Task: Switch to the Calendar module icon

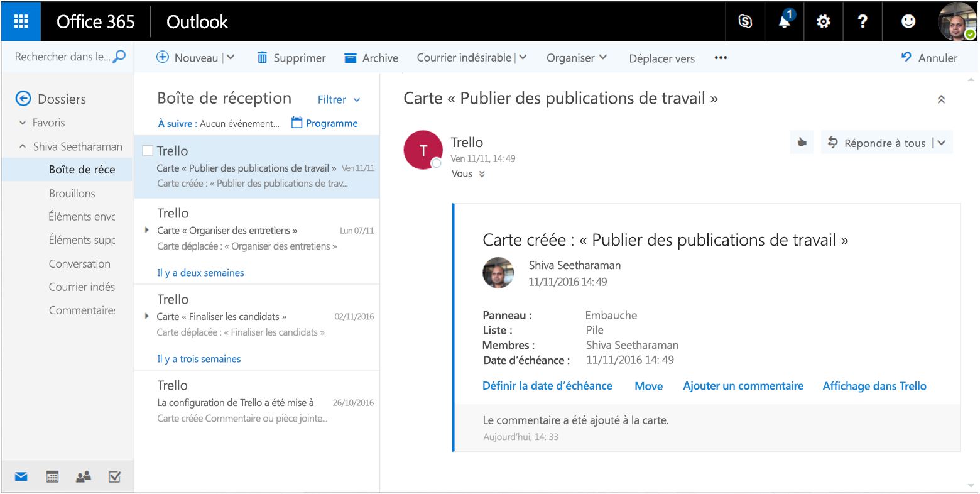Action: pos(53,477)
